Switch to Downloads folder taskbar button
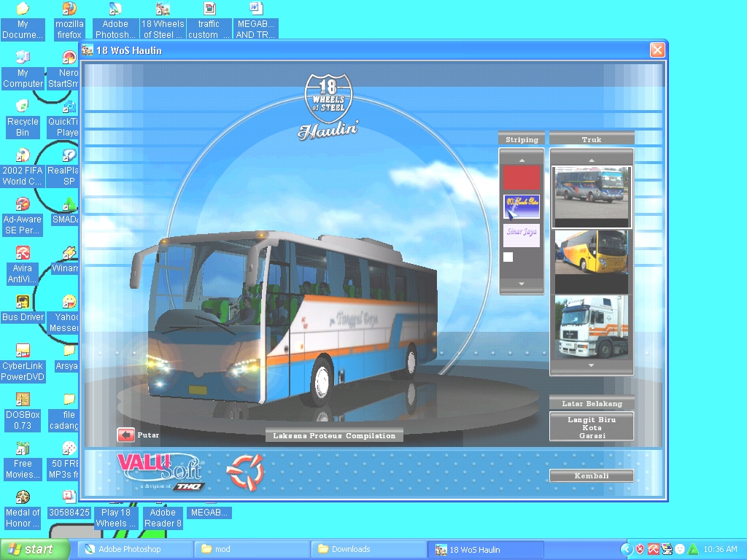The width and height of the screenshot is (747, 560). (x=368, y=549)
